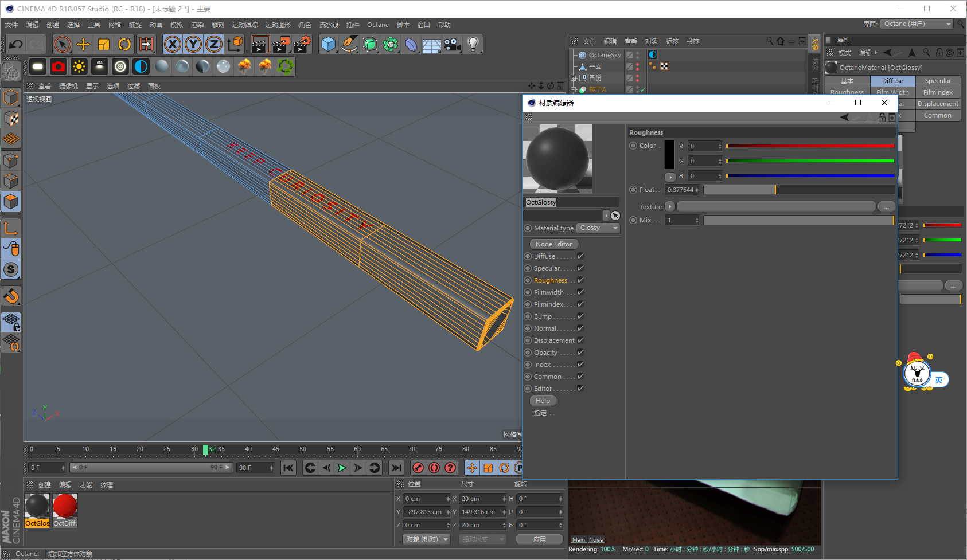Screen dimensions: 967x560
Task: Open the Cube primitive tool
Action: pyautogui.click(x=329, y=44)
